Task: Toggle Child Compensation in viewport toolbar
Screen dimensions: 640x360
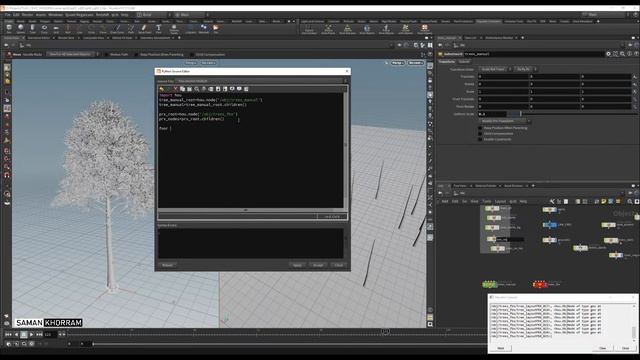Action: point(192,54)
